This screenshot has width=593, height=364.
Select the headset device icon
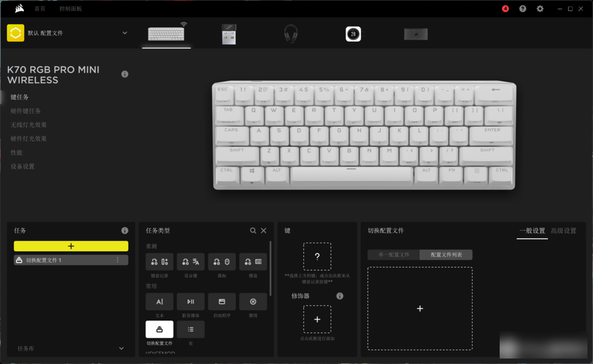coord(291,33)
